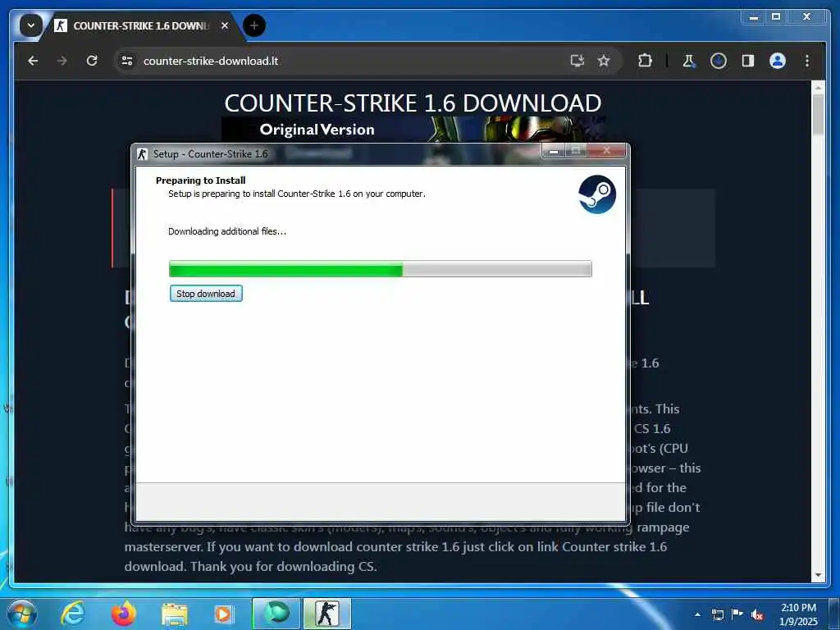Click the install app icon in address bar

tap(577, 61)
